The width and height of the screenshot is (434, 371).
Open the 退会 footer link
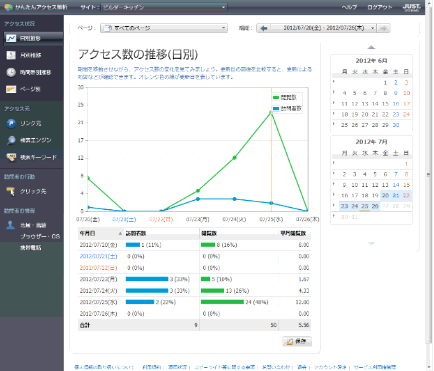coord(302,367)
